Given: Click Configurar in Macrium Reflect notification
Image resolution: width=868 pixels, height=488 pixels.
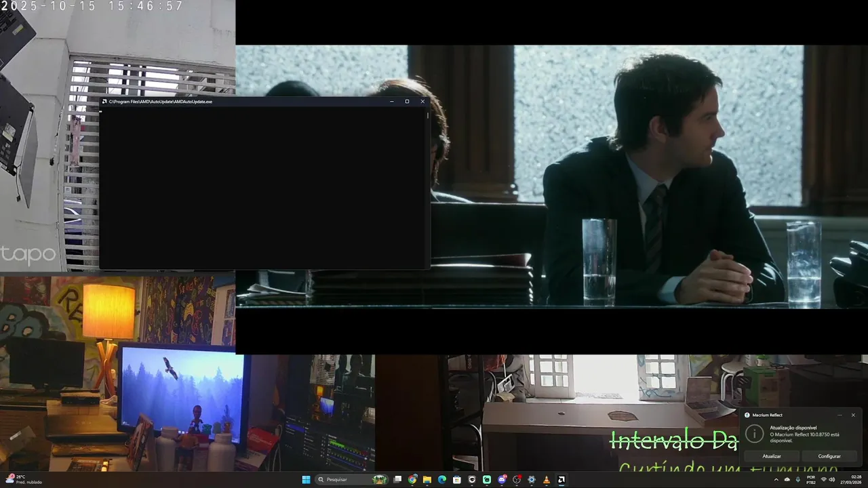Looking at the screenshot, I should pyautogui.click(x=829, y=456).
